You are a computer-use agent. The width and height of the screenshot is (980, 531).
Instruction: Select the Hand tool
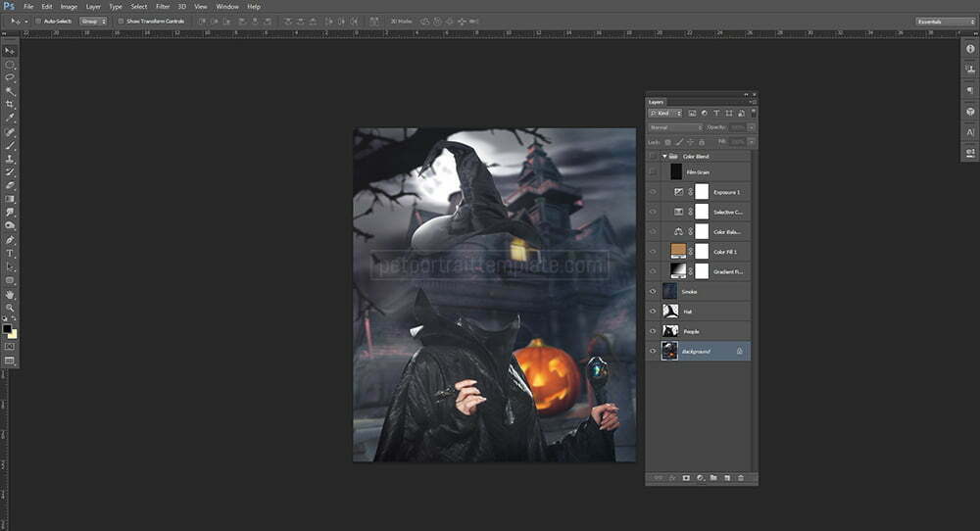[10, 294]
